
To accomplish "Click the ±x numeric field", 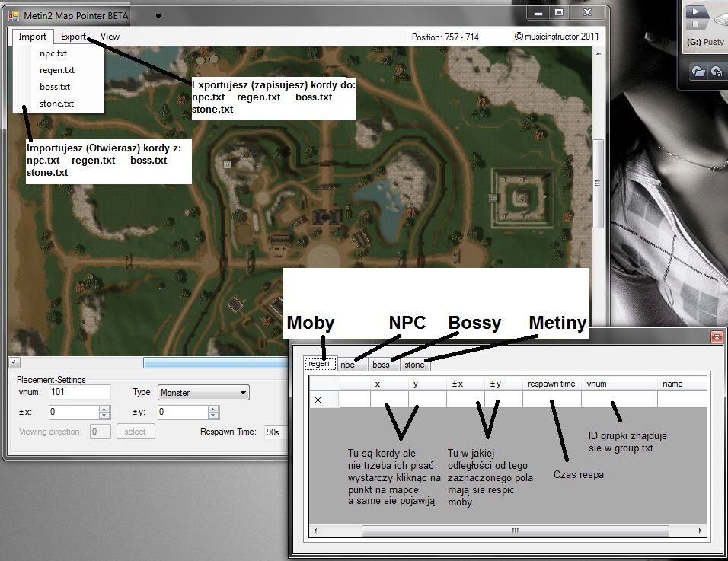I will [75, 412].
